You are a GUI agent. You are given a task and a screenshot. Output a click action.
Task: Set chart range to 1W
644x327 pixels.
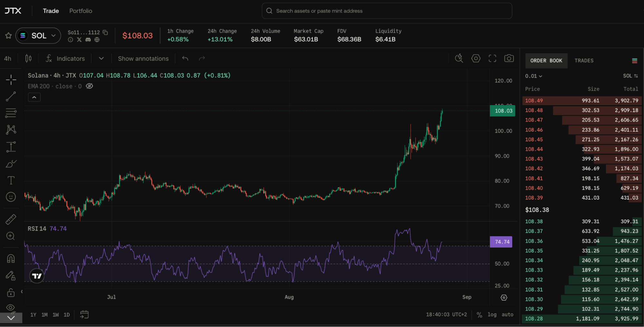tap(56, 315)
